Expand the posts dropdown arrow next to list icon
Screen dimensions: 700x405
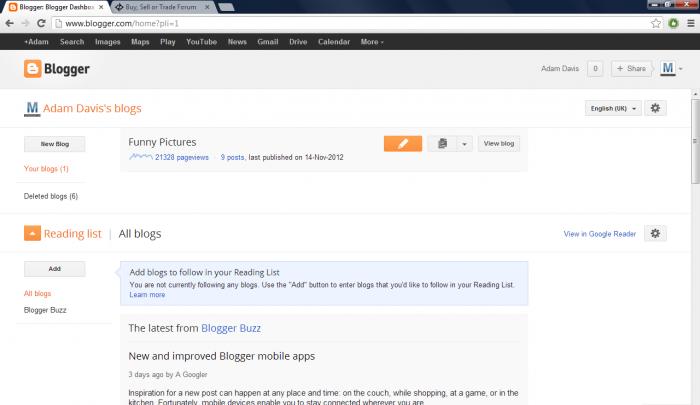tap(464, 143)
